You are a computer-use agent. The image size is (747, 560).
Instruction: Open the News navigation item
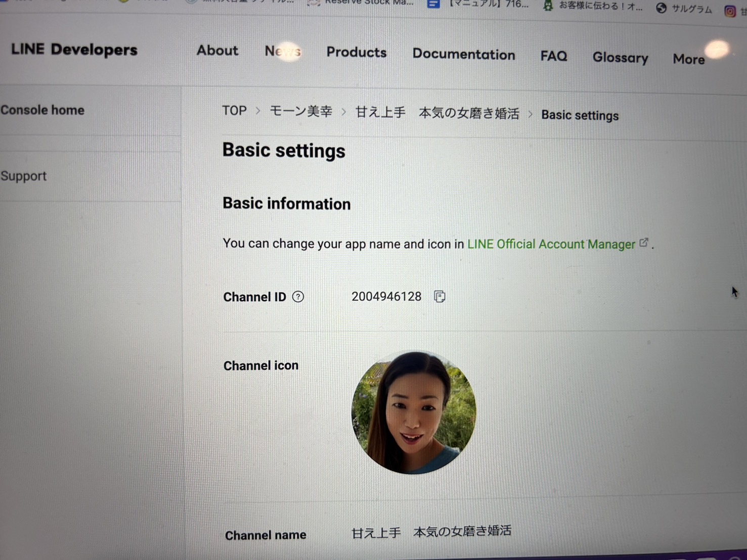pyautogui.click(x=283, y=51)
